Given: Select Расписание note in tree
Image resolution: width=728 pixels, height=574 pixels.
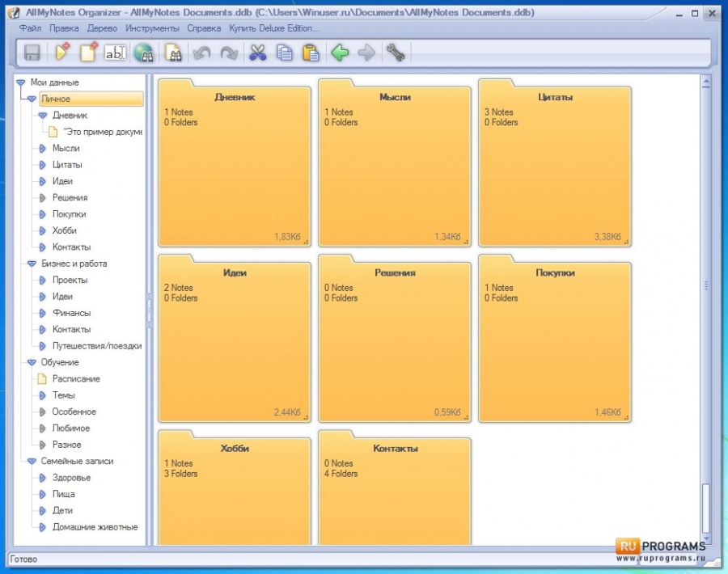Looking at the screenshot, I should point(76,378).
